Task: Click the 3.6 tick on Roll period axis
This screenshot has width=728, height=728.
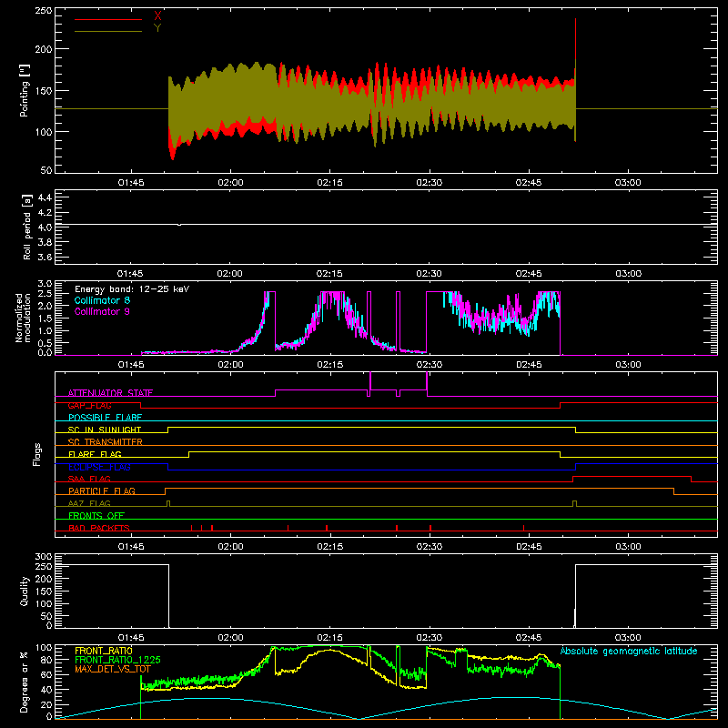Action: [x=45, y=258]
